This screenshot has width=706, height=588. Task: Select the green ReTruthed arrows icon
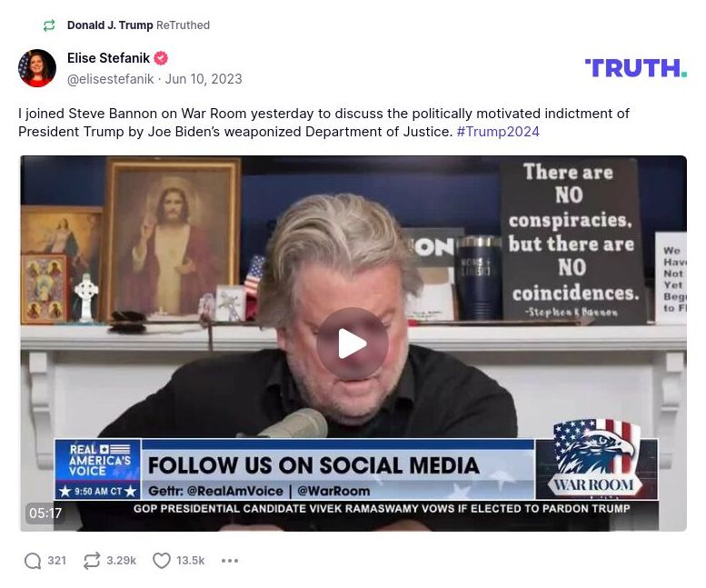click(x=49, y=25)
